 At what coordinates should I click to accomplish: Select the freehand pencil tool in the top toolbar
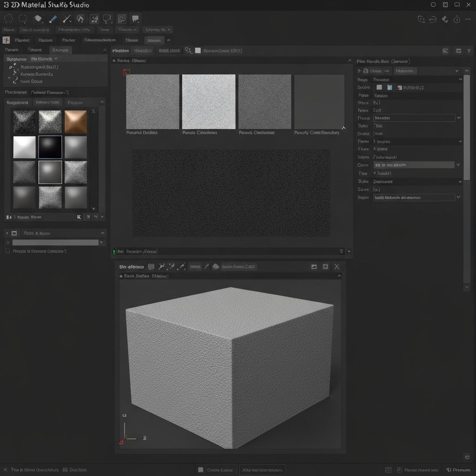coord(53,19)
